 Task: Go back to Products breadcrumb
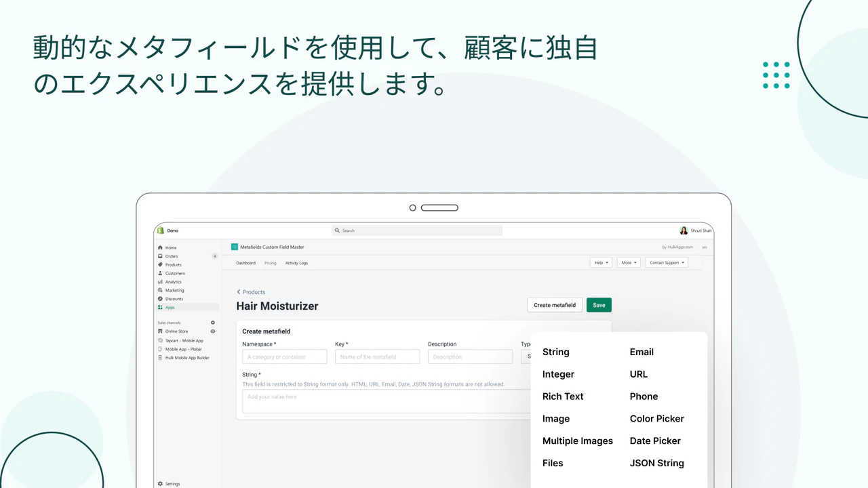(251, 292)
